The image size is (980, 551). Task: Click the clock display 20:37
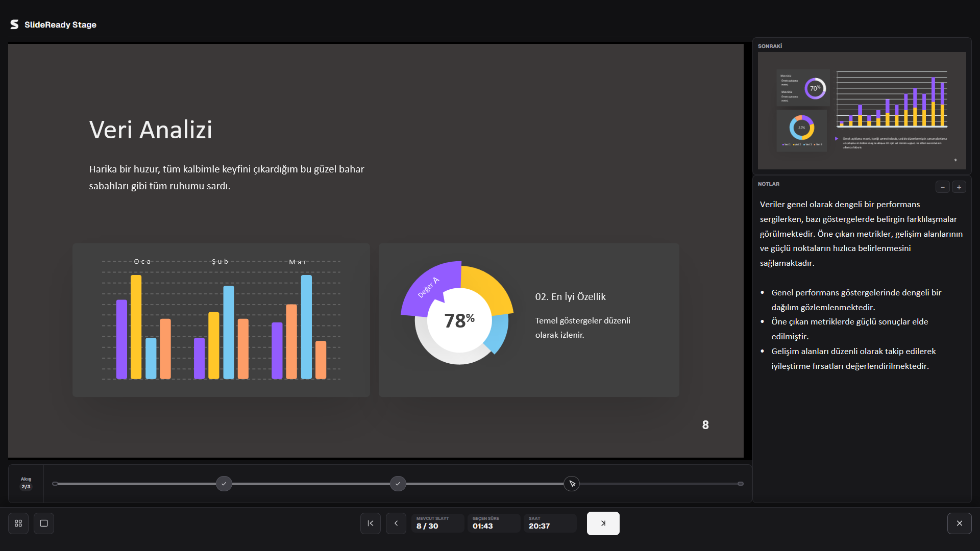pyautogui.click(x=550, y=523)
